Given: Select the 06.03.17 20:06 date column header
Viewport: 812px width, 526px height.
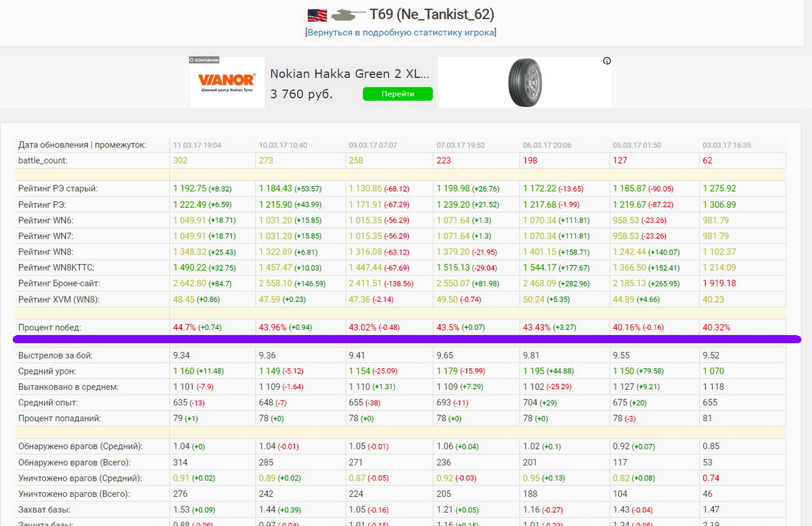Looking at the screenshot, I should click(547, 145).
